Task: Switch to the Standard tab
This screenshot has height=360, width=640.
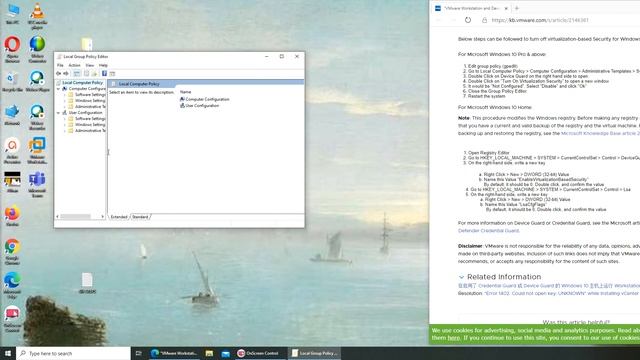Action: [x=140, y=217]
